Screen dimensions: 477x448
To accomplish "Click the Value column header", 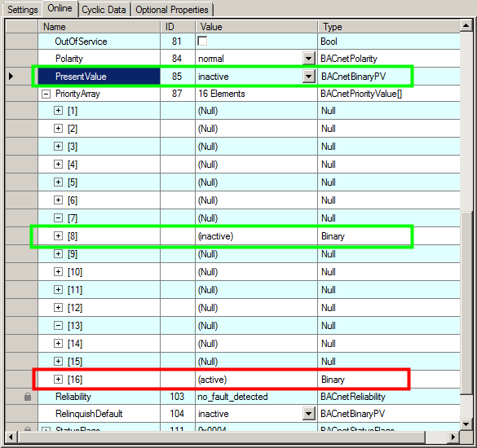I will click(257, 27).
